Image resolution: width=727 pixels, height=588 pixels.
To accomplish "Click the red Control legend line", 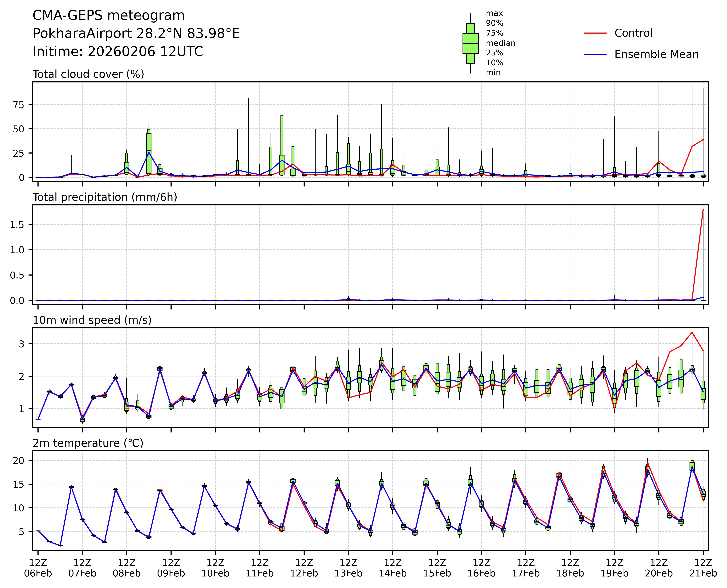I will [595, 33].
